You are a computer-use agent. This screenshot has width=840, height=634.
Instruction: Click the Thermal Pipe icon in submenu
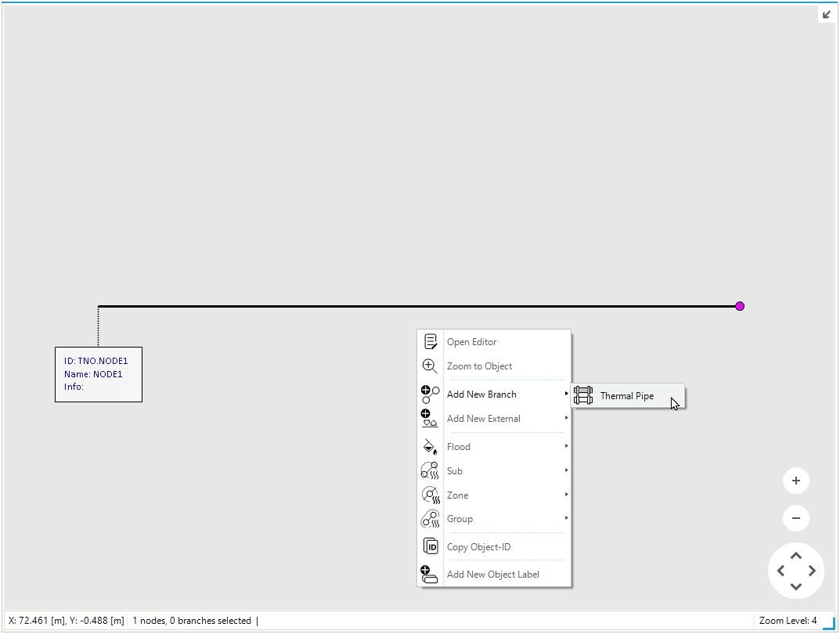pos(583,396)
